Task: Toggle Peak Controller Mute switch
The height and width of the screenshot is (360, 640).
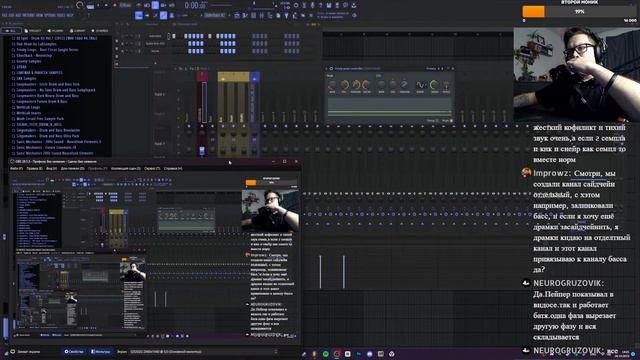Action: click(451, 121)
